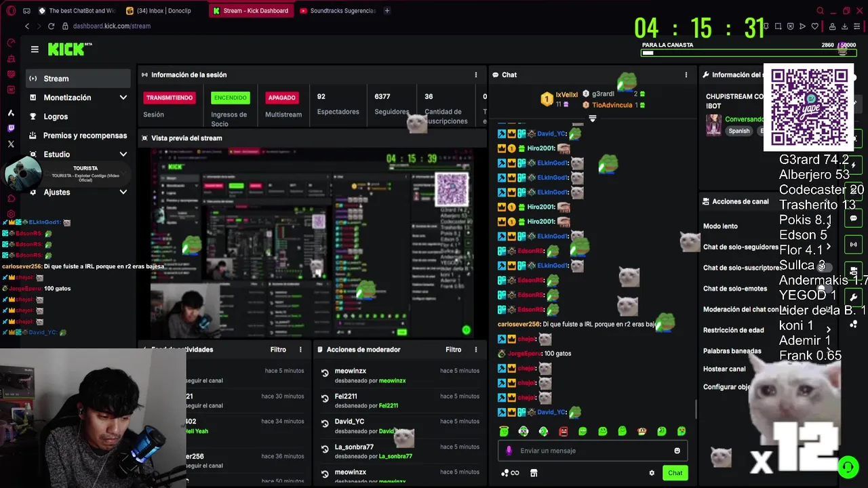
Task: Open Hostear canal option
Action: [724, 369]
